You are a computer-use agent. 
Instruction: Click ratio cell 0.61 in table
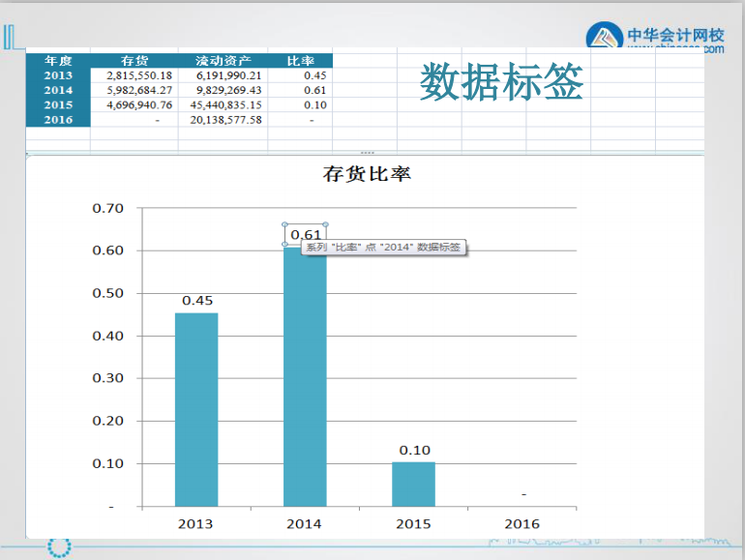tap(315, 90)
